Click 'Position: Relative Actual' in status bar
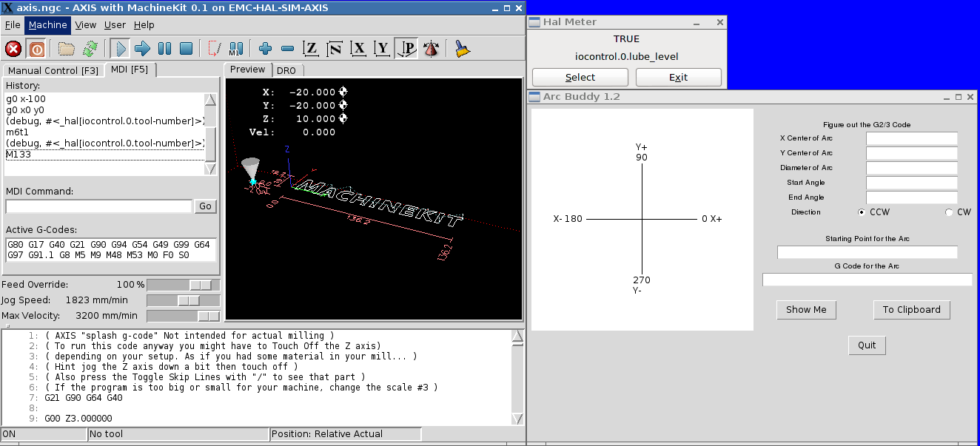The width and height of the screenshot is (980, 446). (346, 434)
